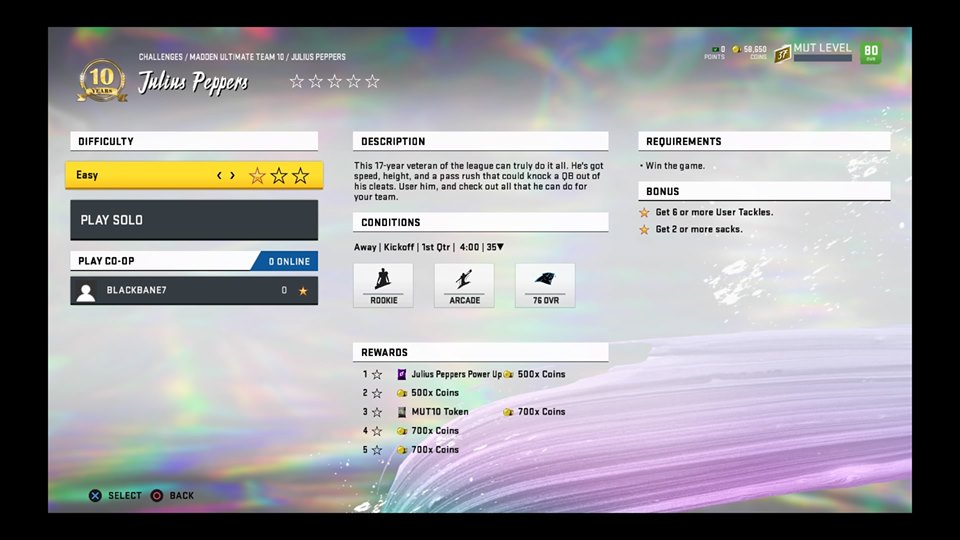Select the Rookie skill level icon
Image resolution: width=960 pixels, height=540 pixels.
(383, 285)
